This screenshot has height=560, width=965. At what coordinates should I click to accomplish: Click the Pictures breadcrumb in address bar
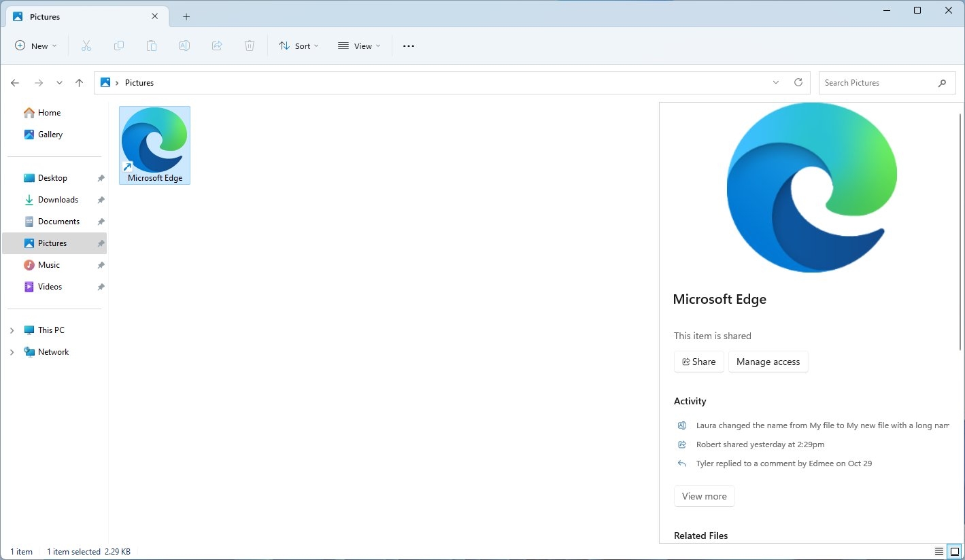pyautogui.click(x=139, y=83)
